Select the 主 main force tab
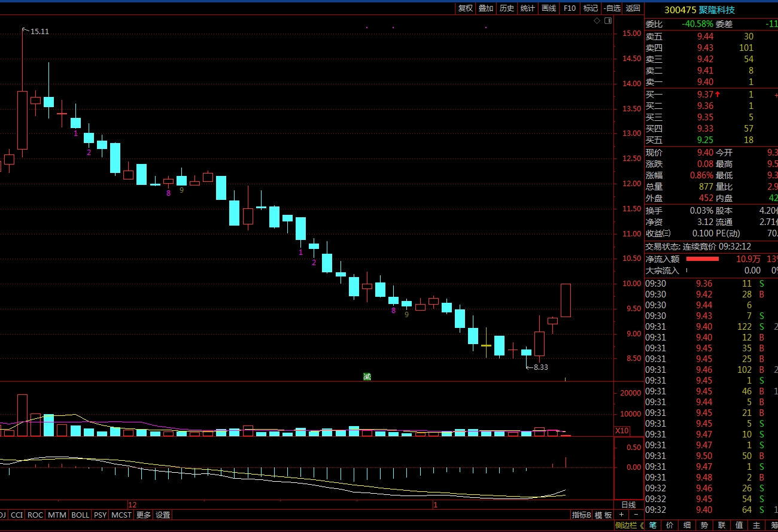 pos(756,525)
